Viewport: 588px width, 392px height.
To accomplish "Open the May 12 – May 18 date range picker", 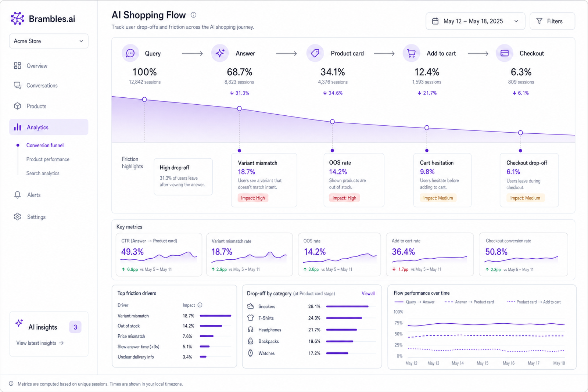I will point(475,21).
